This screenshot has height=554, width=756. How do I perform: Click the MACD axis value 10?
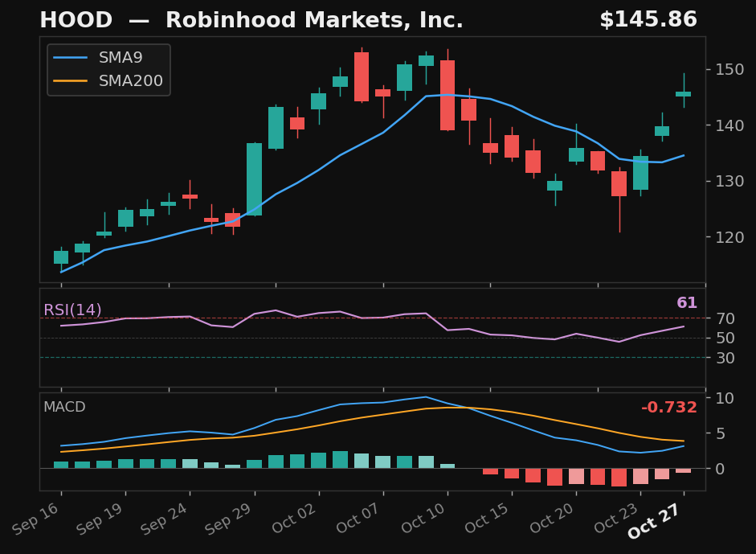(x=725, y=398)
